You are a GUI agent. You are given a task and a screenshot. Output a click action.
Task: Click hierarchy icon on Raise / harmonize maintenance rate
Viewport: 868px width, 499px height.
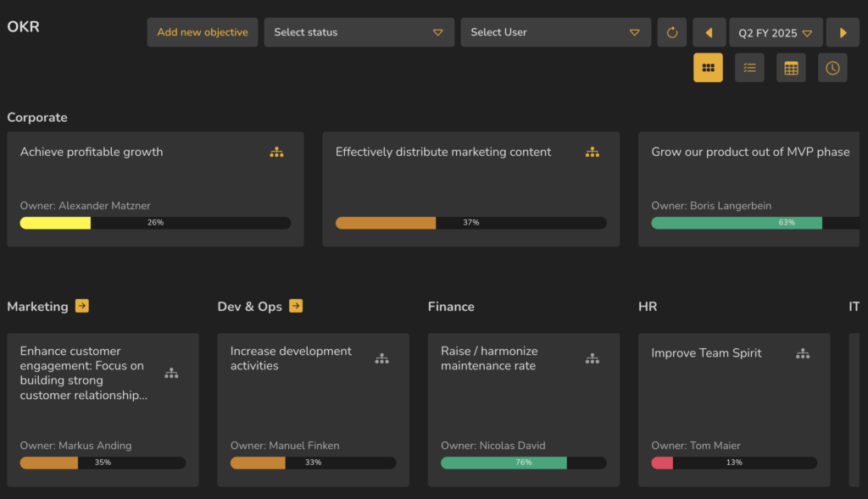tap(593, 358)
